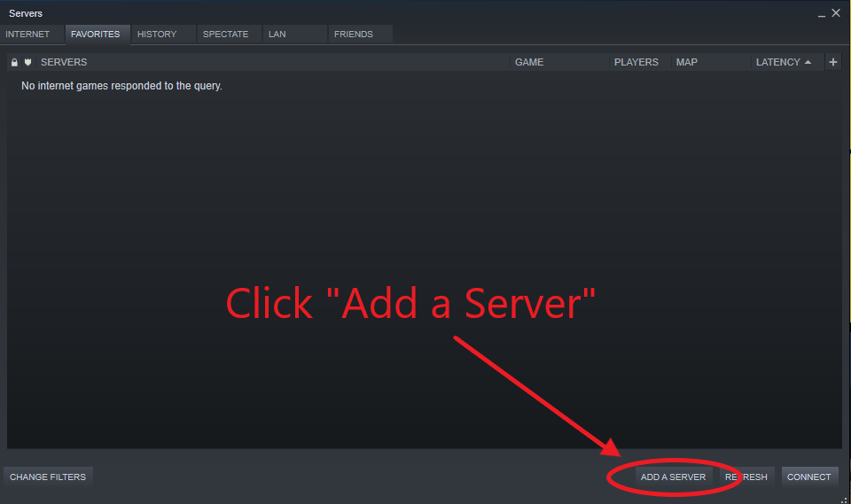The image size is (851, 504).
Task: Select the Favorites tab
Action: (98, 35)
